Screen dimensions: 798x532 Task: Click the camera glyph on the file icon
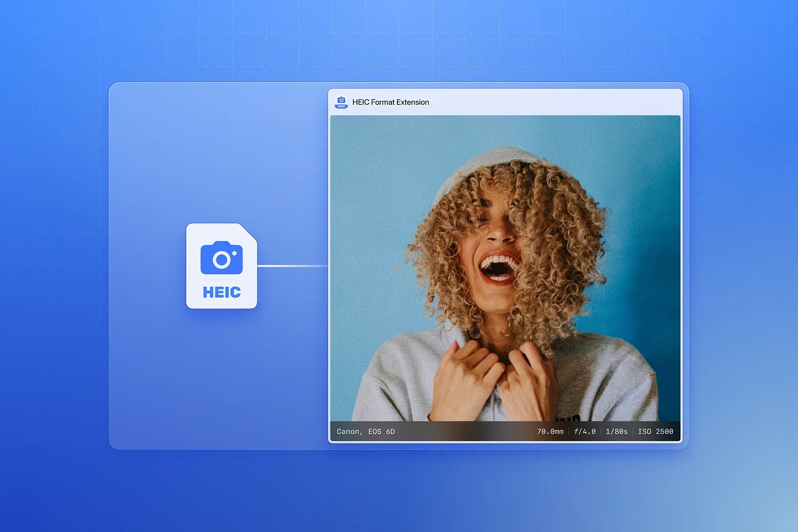[x=221, y=258]
